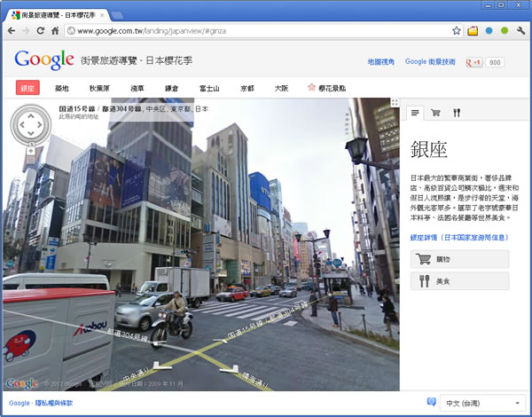Screen dimensions: 532x417
Task: Open the 隱私權與條款 privacy link
Action: (x=54, y=403)
